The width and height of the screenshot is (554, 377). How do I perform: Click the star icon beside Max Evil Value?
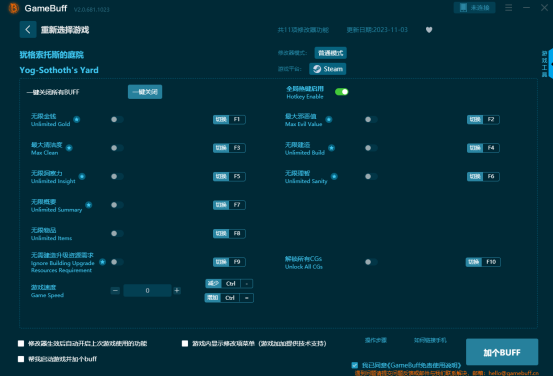pos(329,119)
